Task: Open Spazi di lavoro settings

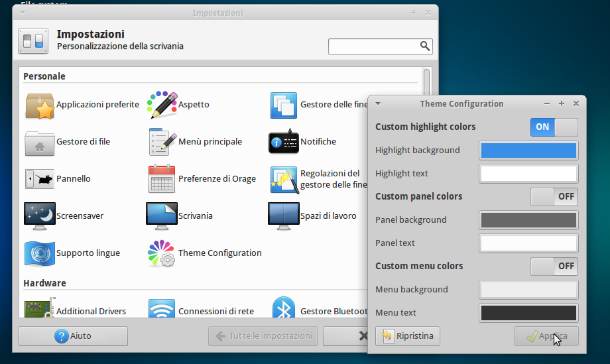Action: (312, 216)
